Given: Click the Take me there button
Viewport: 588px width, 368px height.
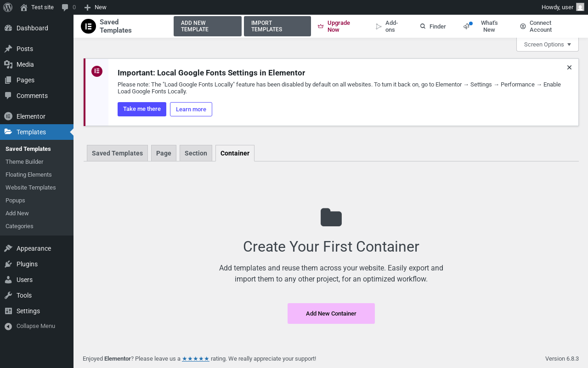Looking at the screenshot, I should [142, 109].
